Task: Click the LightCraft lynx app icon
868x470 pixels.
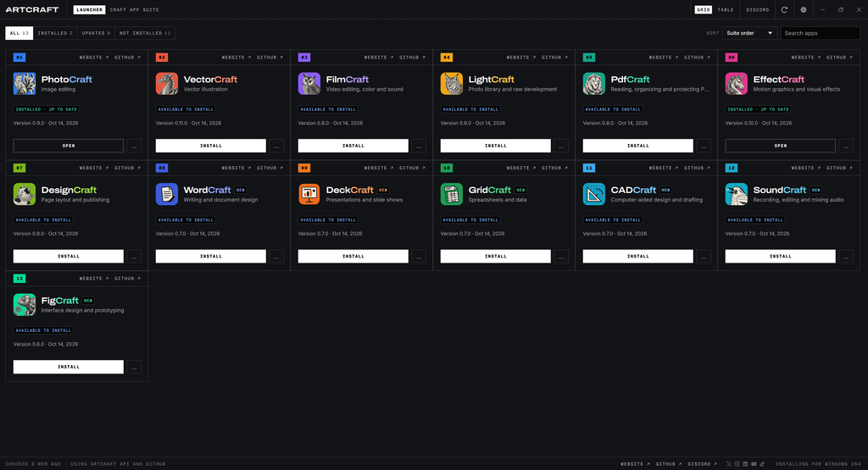Action: 452,84
